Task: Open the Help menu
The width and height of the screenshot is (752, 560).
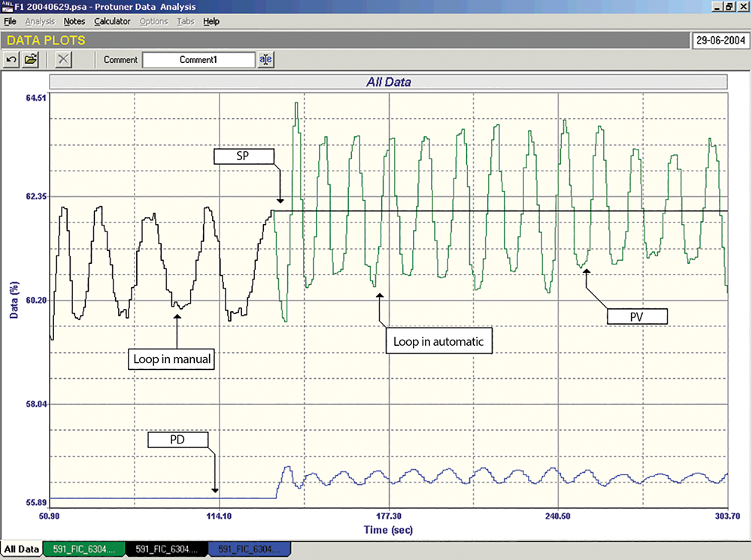Action: click(211, 22)
